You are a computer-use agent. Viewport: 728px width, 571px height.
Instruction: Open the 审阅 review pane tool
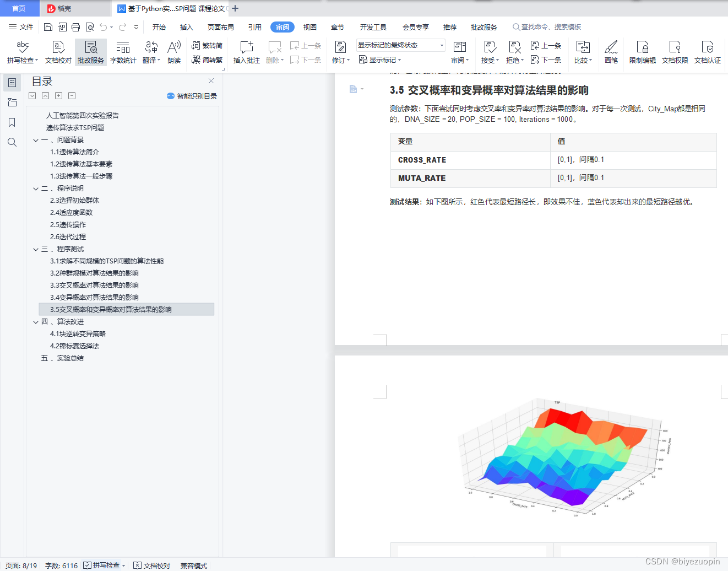tap(460, 52)
